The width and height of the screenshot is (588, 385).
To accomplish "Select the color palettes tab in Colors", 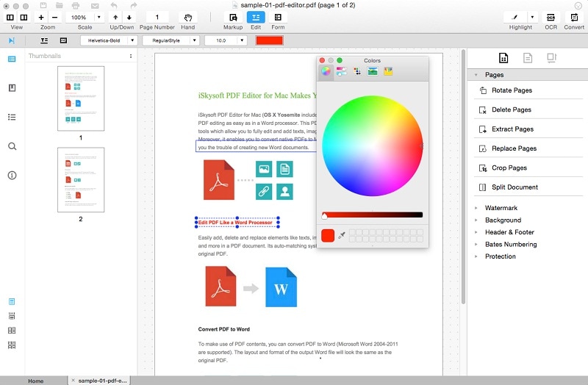I will click(x=357, y=71).
